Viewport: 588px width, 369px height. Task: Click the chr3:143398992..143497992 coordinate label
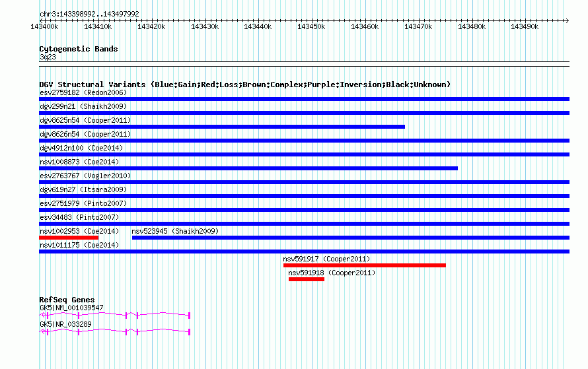click(89, 14)
